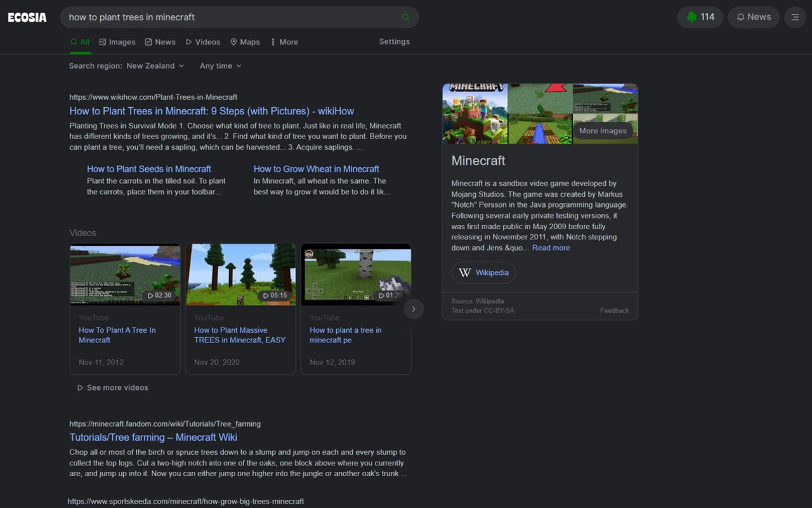Click the minecraft.fandom.com result URL
Image resolution: width=812 pixels, height=508 pixels.
pyautogui.click(x=165, y=424)
